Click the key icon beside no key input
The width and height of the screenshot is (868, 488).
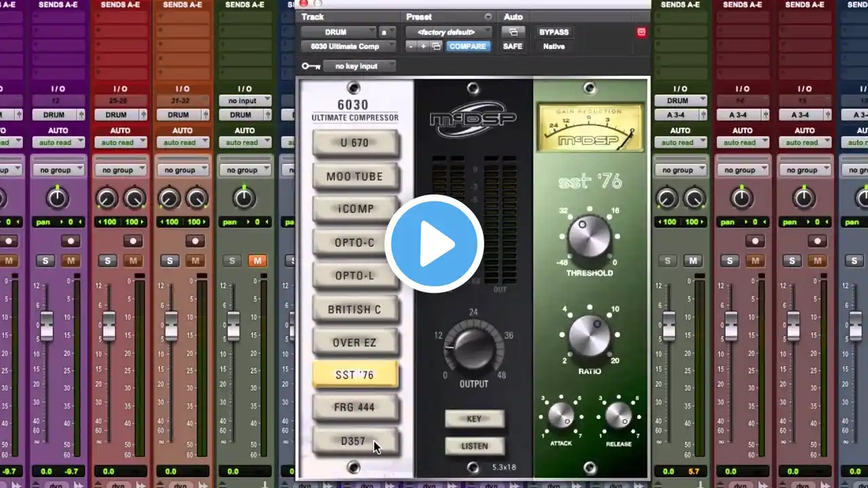tap(311, 66)
